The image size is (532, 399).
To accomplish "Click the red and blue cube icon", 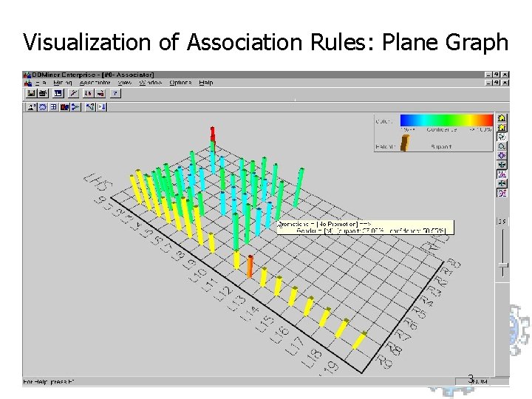I will (64, 107).
